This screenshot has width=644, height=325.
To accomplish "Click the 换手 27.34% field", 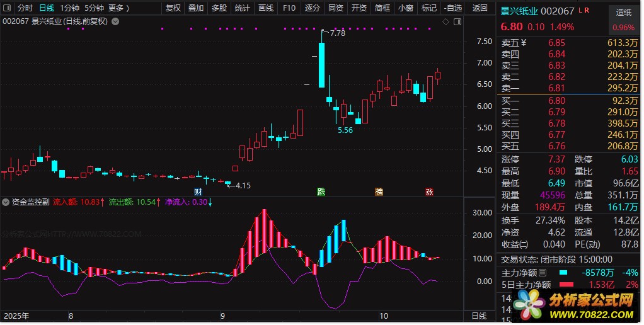I will click(x=533, y=220).
